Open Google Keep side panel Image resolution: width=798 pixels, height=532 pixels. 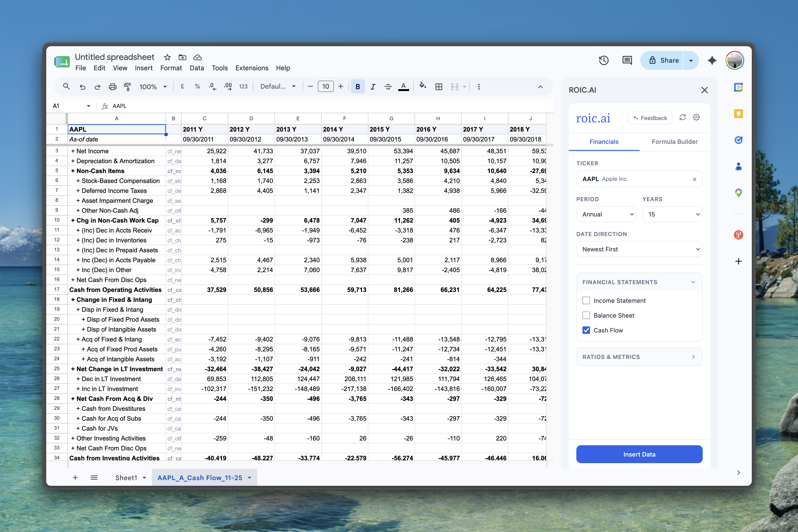tap(738, 114)
